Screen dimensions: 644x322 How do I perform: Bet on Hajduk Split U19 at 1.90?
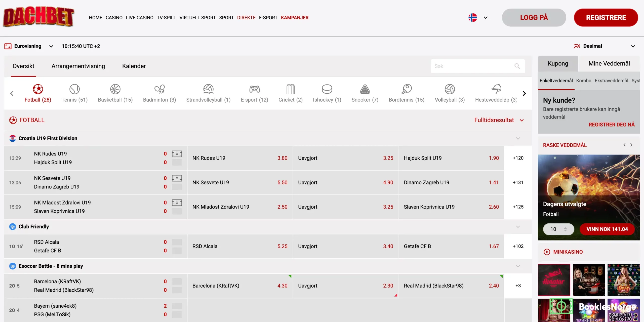[x=451, y=158]
